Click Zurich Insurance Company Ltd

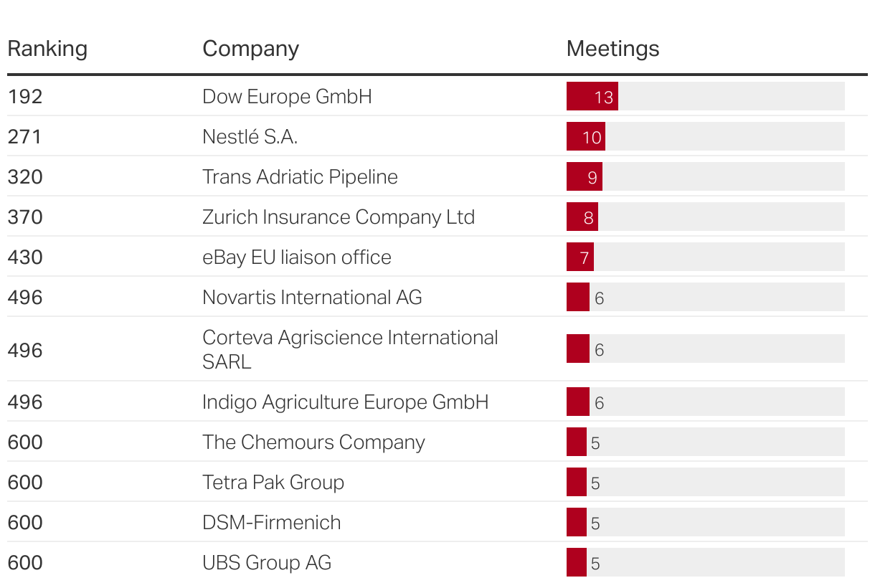click(339, 217)
